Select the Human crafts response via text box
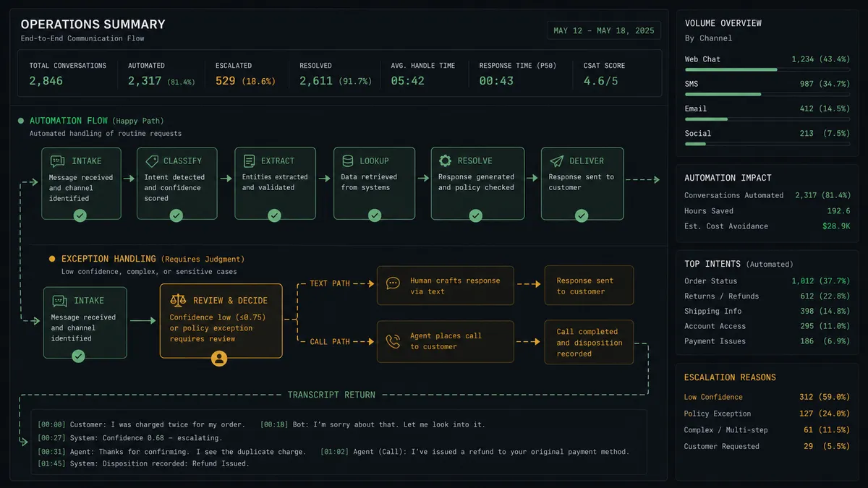Viewport: 868px width, 488px height. coord(446,286)
